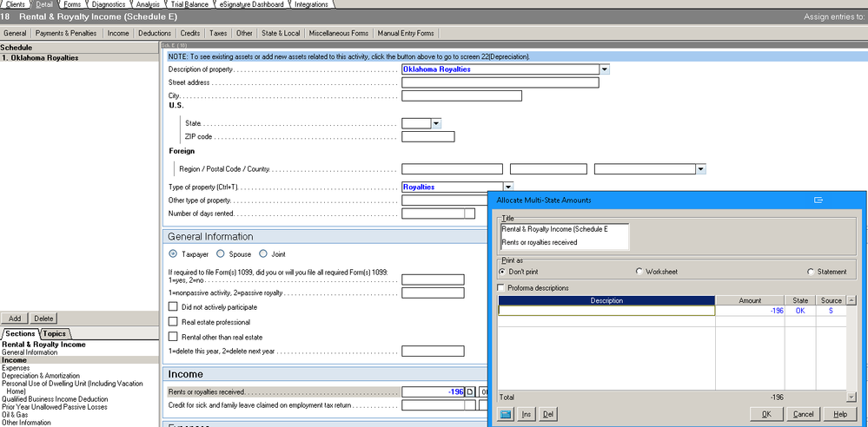The height and width of the screenshot is (427, 868).
Task: Click the Number of days rented field
Action: click(433, 213)
